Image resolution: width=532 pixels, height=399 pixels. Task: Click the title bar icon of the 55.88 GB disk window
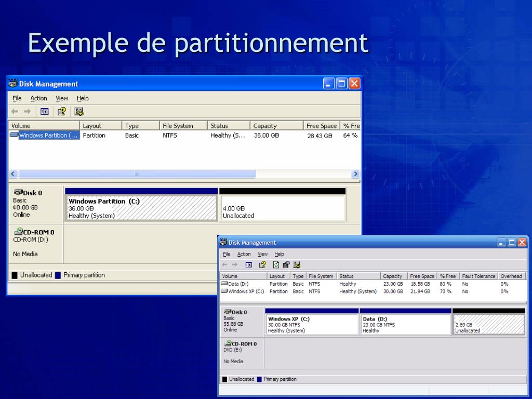coord(223,242)
